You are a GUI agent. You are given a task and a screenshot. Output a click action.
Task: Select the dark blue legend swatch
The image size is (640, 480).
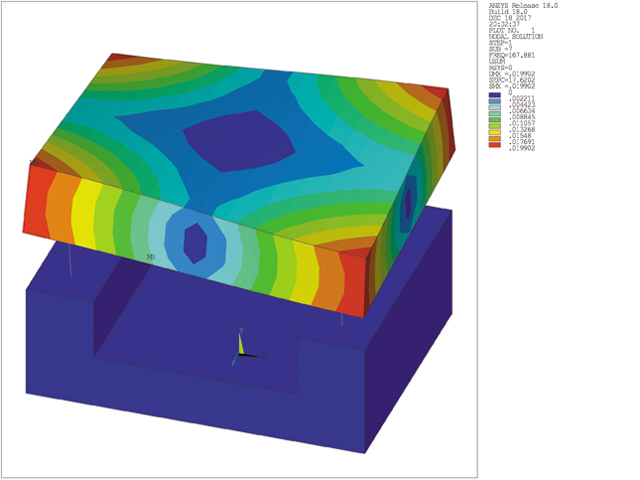[493, 95]
